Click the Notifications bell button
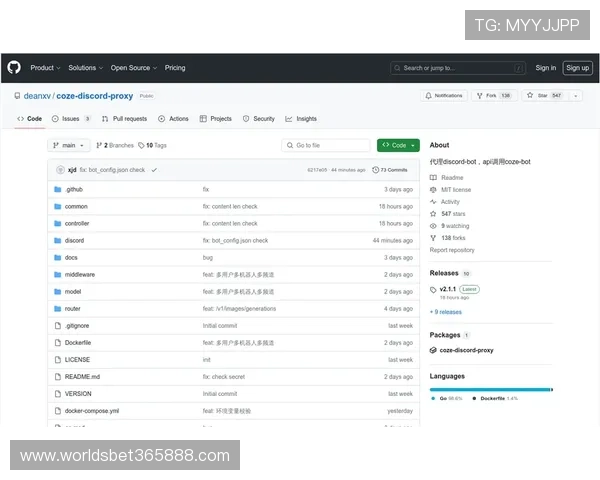 [444, 96]
